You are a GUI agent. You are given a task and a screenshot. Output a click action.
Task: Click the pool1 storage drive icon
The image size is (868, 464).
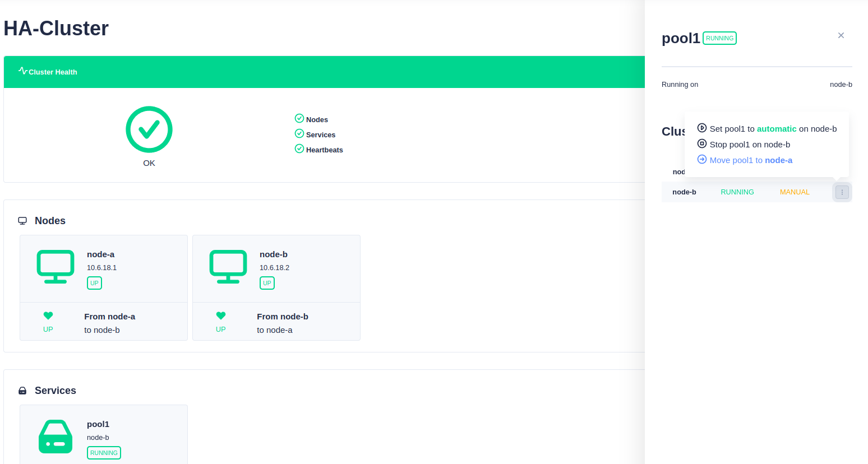tap(56, 437)
